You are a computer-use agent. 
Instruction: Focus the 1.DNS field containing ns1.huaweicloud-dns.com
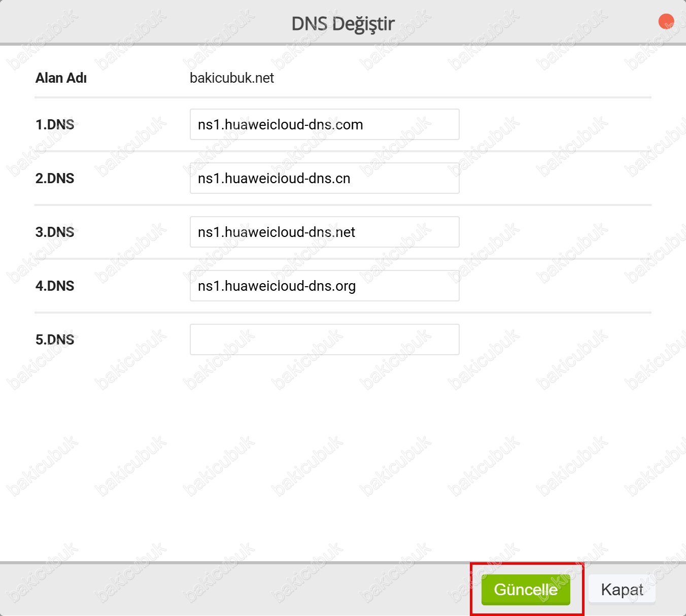[x=324, y=124]
